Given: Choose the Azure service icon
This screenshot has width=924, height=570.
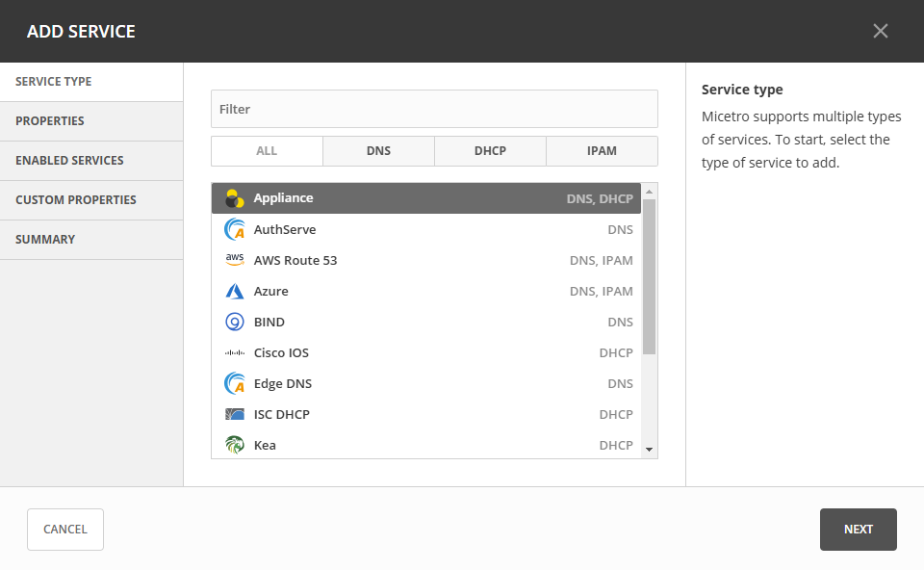Looking at the screenshot, I should (234, 291).
